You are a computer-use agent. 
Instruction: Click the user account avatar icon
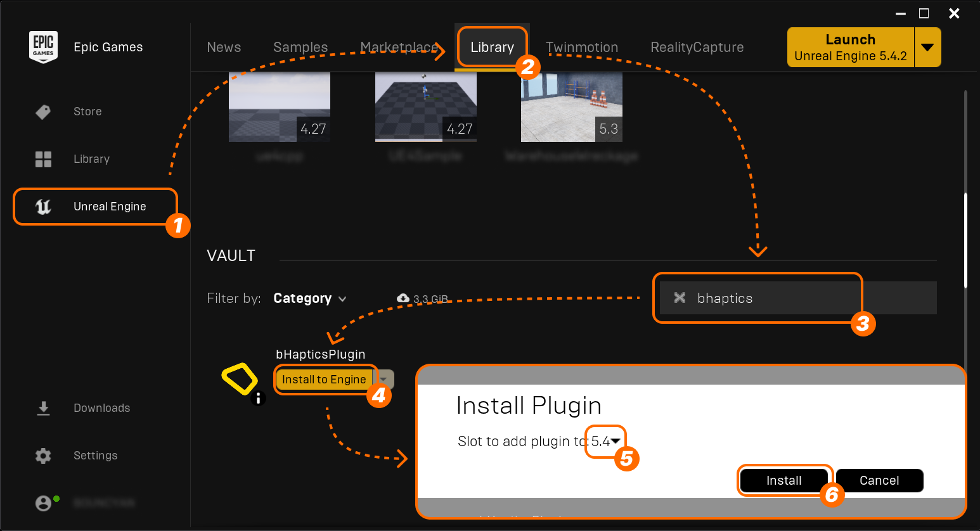point(43,503)
